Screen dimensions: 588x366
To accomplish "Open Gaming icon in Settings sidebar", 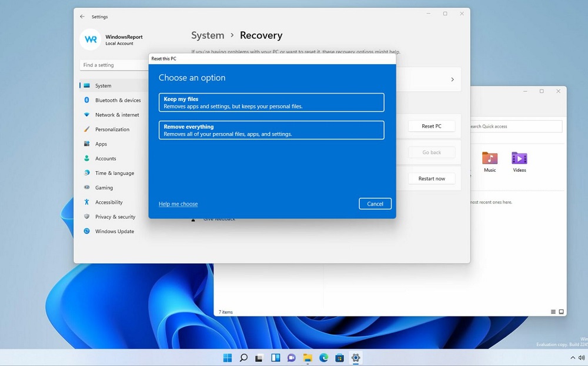I will [x=86, y=187].
